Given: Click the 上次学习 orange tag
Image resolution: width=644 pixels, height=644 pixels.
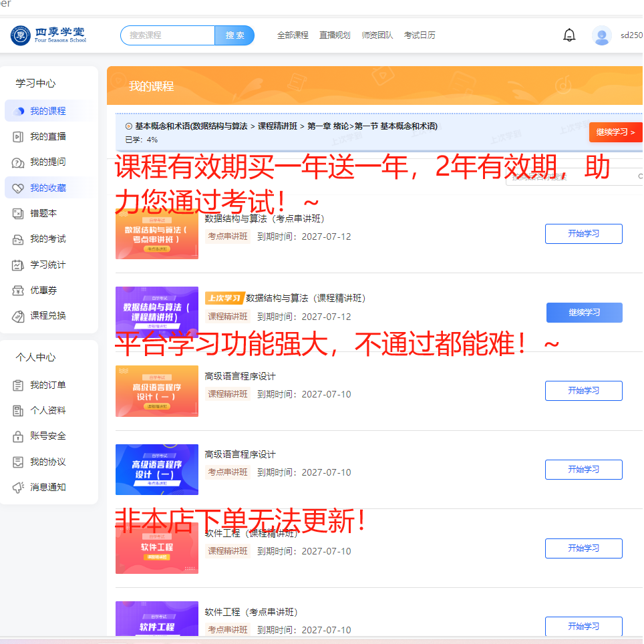Looking at the screenshot, I should coord(224,298).
